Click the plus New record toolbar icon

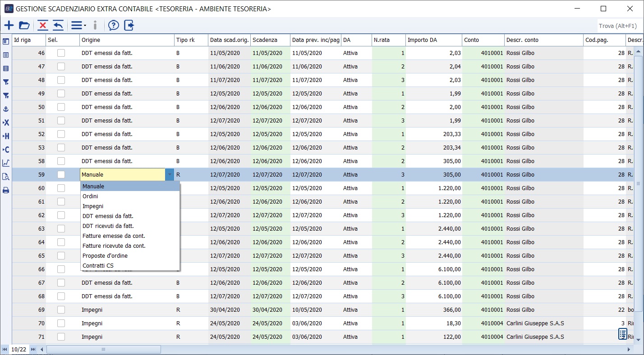9,25
